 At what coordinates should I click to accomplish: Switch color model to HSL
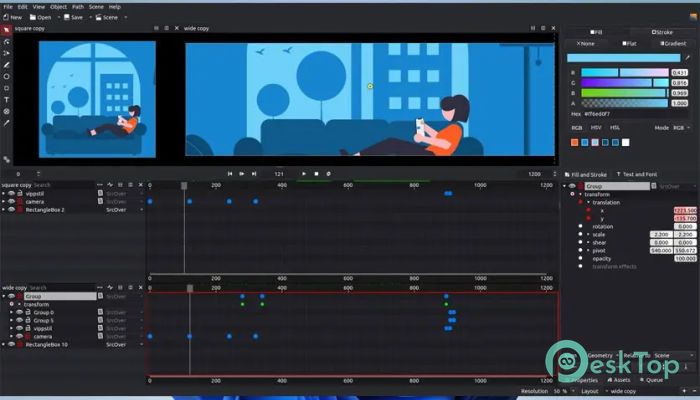(x=615, y=128)
